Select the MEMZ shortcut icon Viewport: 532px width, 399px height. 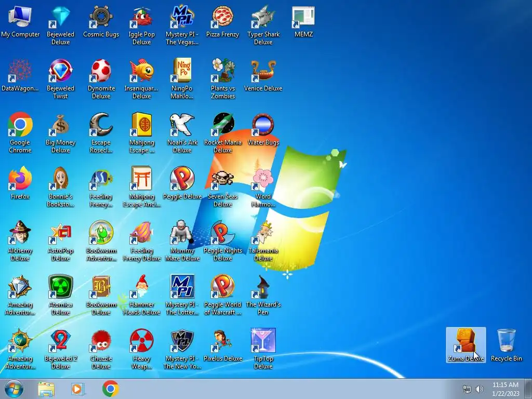pos(303,17)
